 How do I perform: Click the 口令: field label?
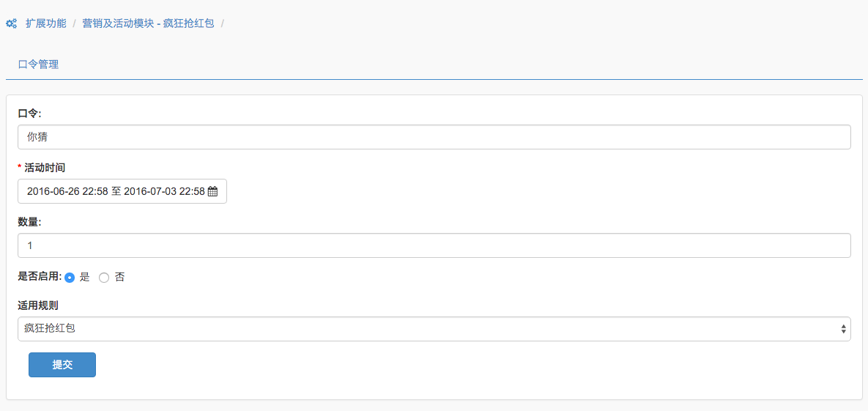point(30,113)
